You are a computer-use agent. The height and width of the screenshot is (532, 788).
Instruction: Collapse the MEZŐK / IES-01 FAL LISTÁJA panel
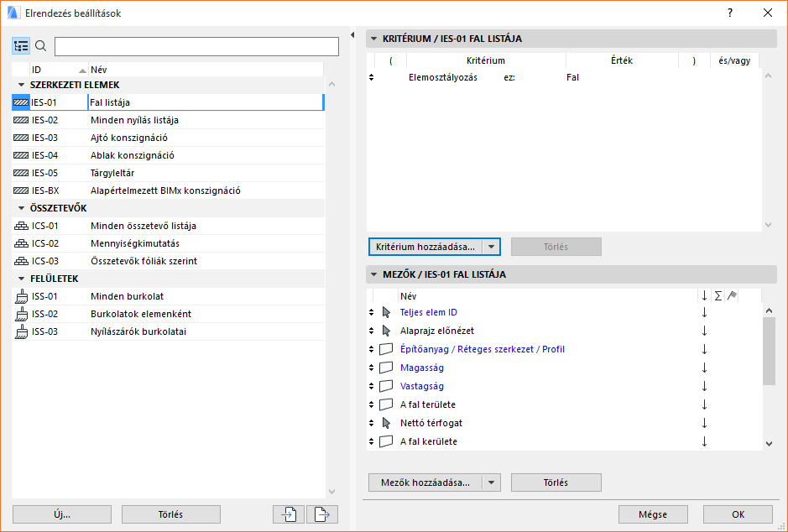click(x=373, y=274)
